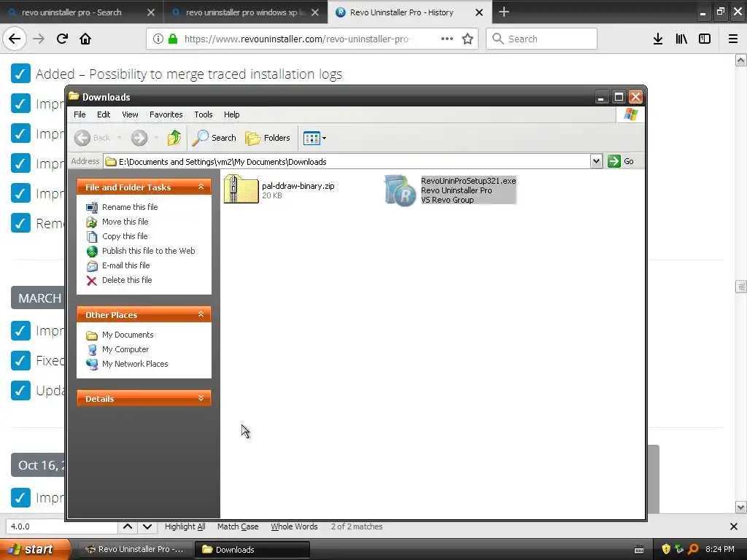This screenshot has height=560, width=747.
Task: Click Firefox Search box
Action: (541, 39)
